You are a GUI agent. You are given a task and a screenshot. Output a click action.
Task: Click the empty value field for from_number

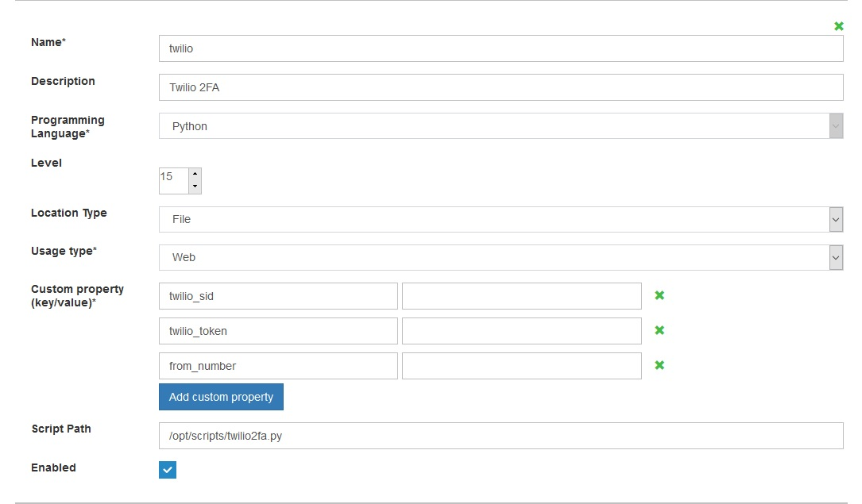[521, 366]
